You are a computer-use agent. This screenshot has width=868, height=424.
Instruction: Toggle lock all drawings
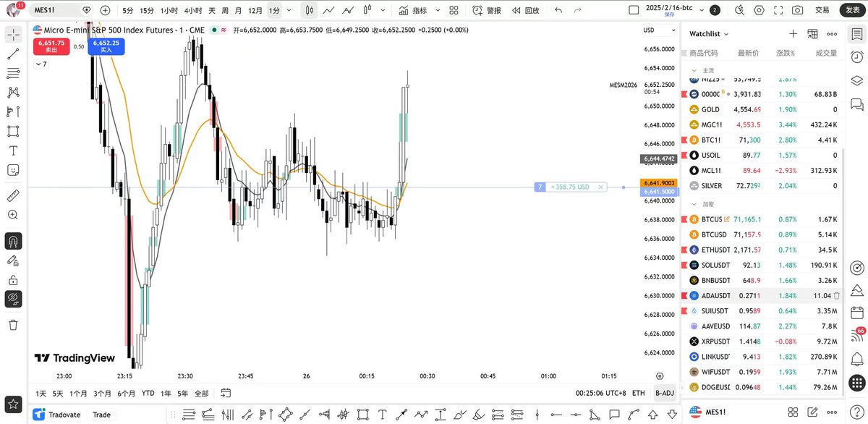point(13,280)
